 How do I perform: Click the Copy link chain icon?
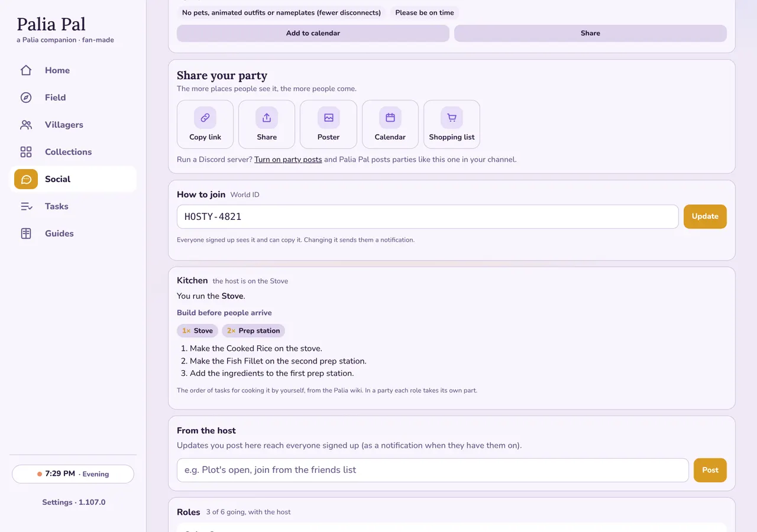pos(205,118)
